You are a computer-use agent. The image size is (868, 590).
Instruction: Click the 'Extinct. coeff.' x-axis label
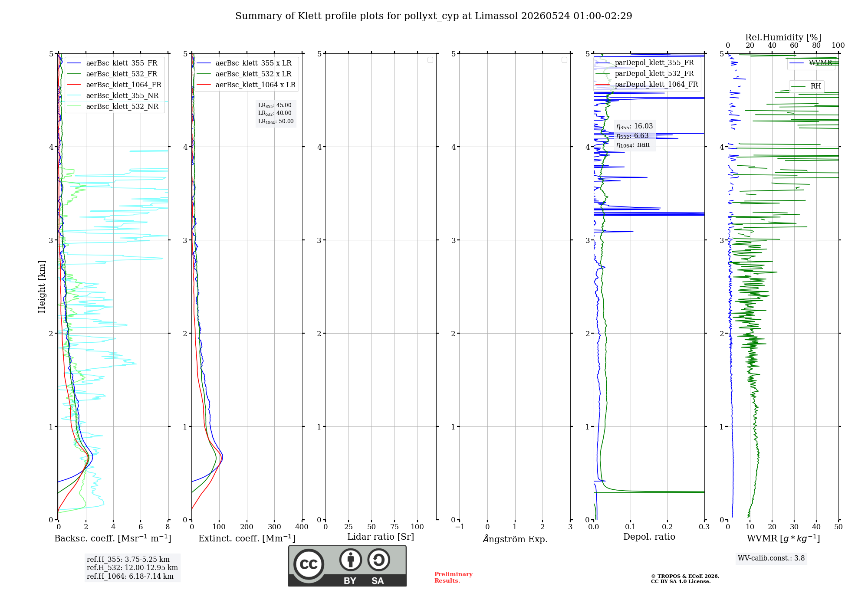click(247, 538)
